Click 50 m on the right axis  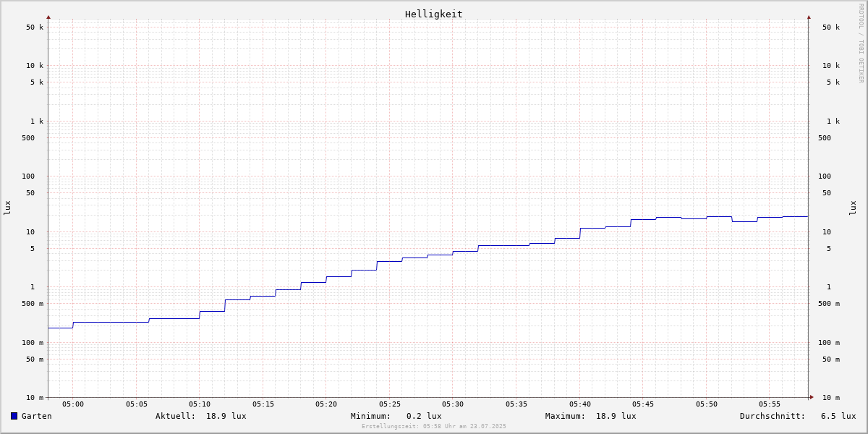pos(831,359)
